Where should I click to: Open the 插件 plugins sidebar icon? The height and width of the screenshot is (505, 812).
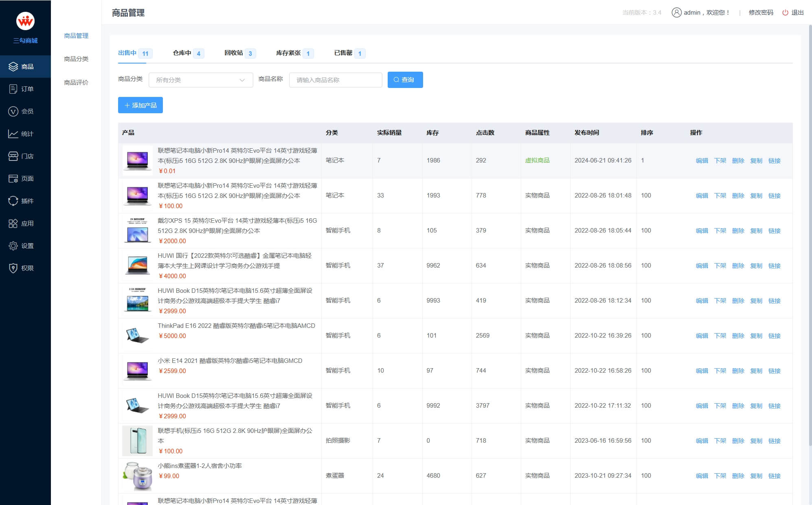point(13,201)
